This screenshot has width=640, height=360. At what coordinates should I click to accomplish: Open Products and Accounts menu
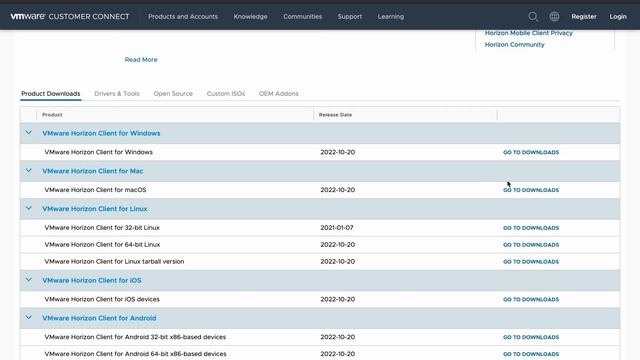[x=183, y=16]
